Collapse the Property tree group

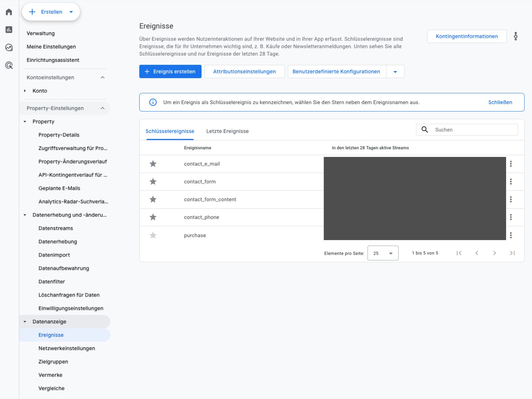(25, 122)
